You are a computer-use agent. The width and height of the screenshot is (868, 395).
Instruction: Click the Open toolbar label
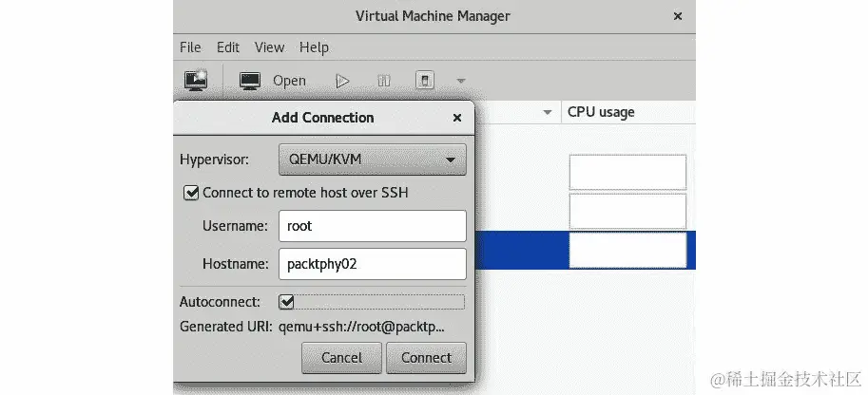[289, 81]
